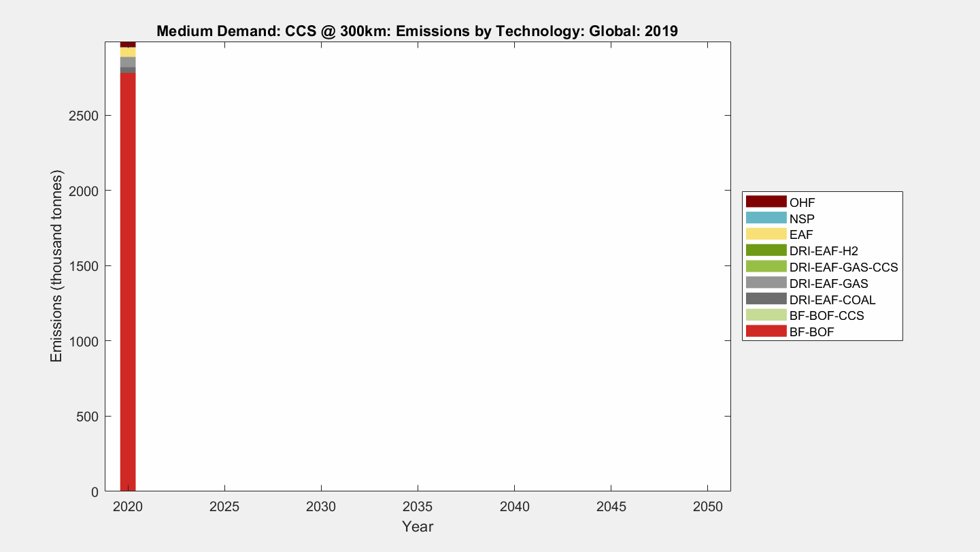Click the chart title text
The height and width of the screenshot is (552, 980).
click(x=417, y=31)
